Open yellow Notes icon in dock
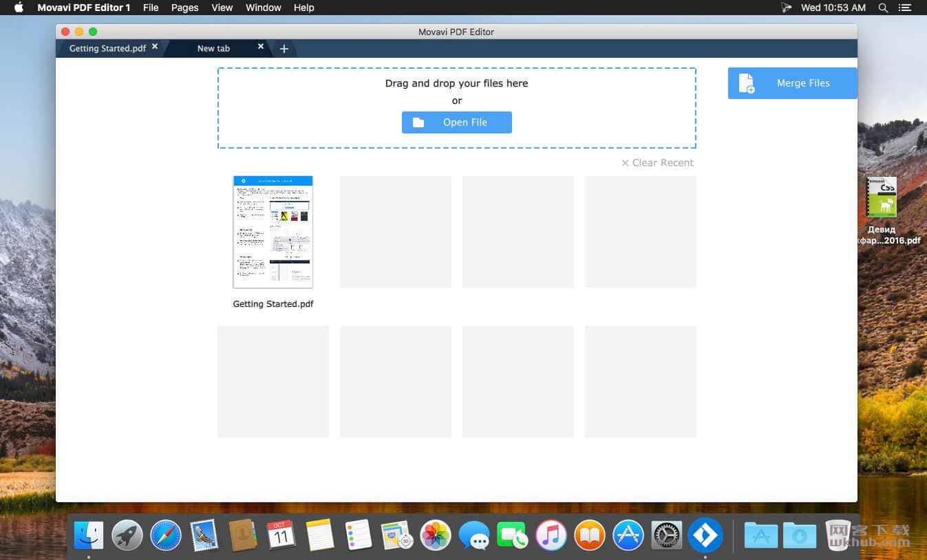Image resolution: width=927 pixels, height=560 pixels. (x=320, y=535)
